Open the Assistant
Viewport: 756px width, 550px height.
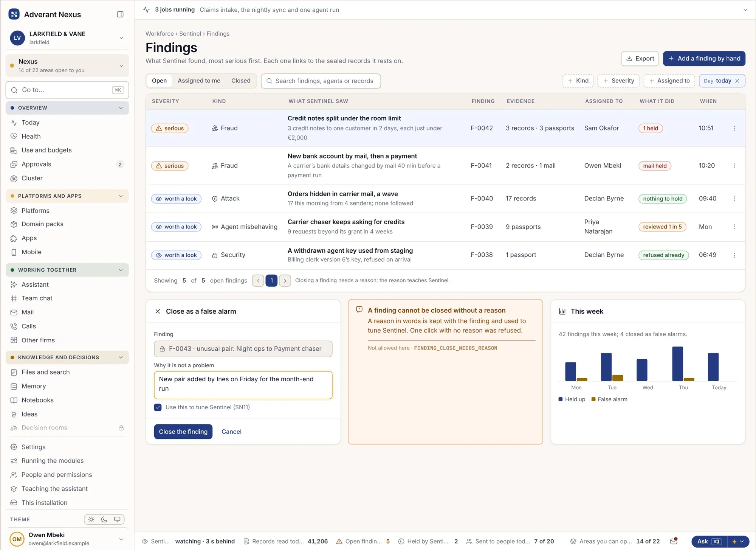67,284
